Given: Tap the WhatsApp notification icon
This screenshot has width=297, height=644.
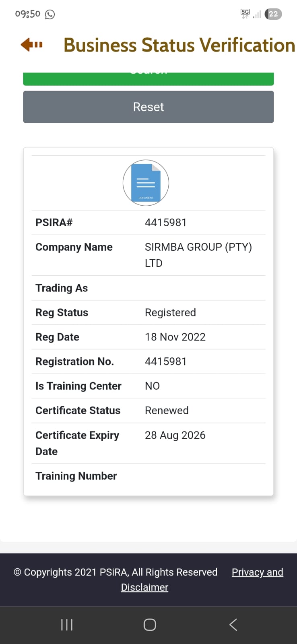Looking at the screenshot, I should click(50, 14).
